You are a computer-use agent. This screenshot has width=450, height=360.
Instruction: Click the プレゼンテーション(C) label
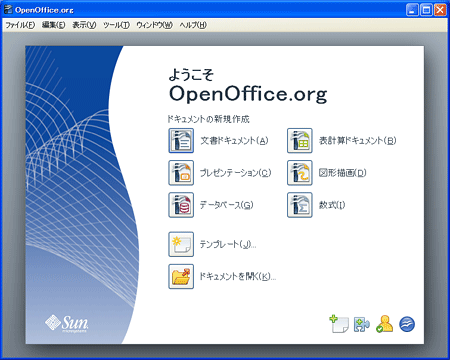(235, 173)
